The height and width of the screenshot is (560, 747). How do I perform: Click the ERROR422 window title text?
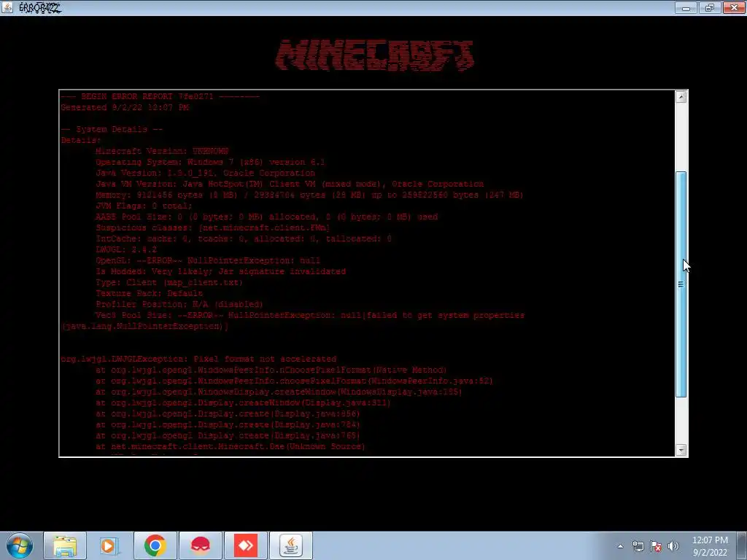pos(40,7)
